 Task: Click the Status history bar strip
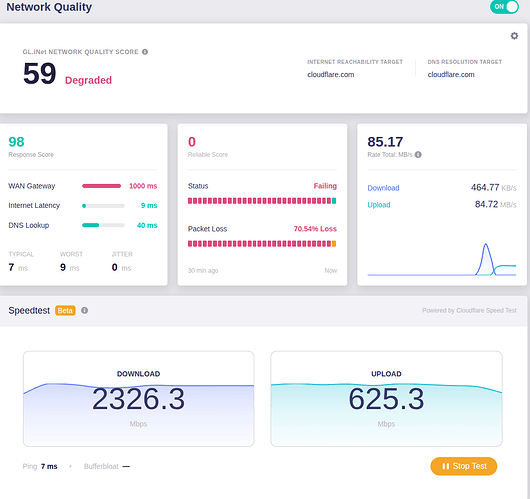pos(262,201)
